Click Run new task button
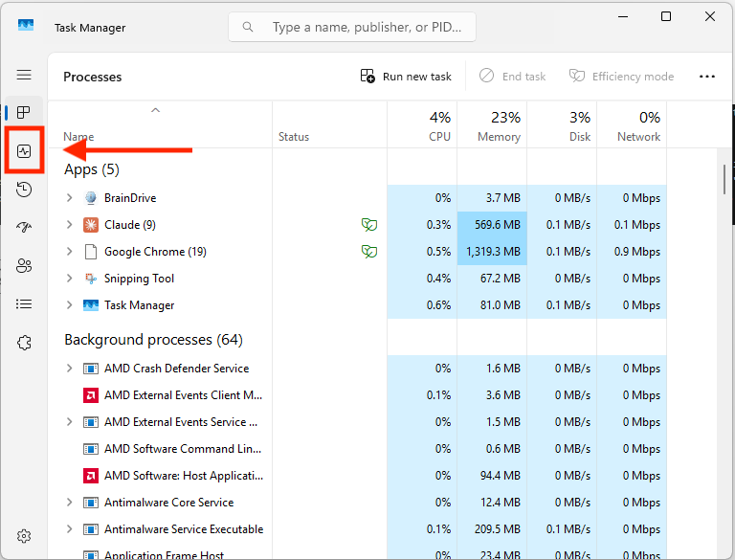 pos(406,76)
